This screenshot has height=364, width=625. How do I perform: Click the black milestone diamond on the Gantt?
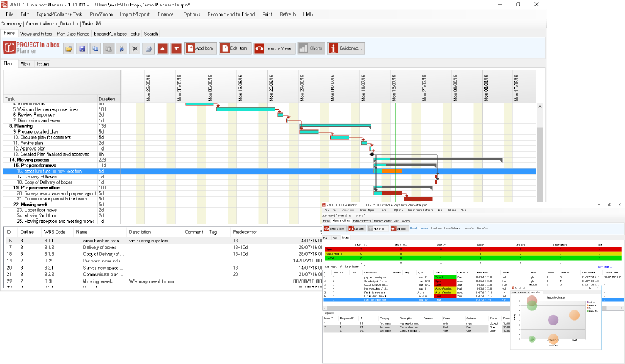point(372,154)
